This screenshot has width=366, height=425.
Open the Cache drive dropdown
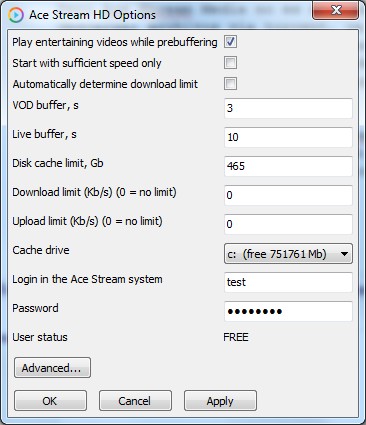pyautogui.click(x=288, y=254)
